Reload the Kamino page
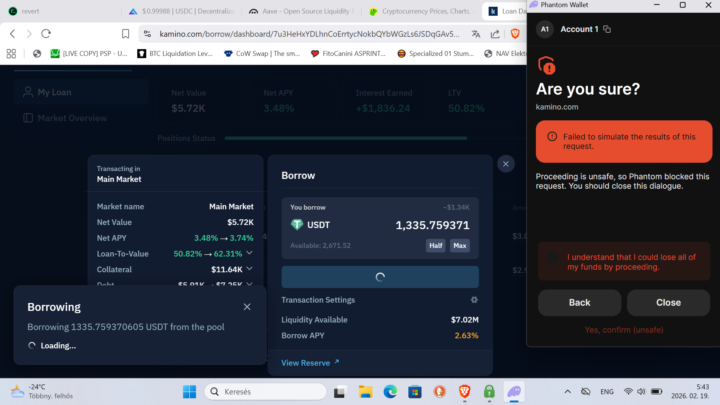720x405 pixels. tap(46, 34)
